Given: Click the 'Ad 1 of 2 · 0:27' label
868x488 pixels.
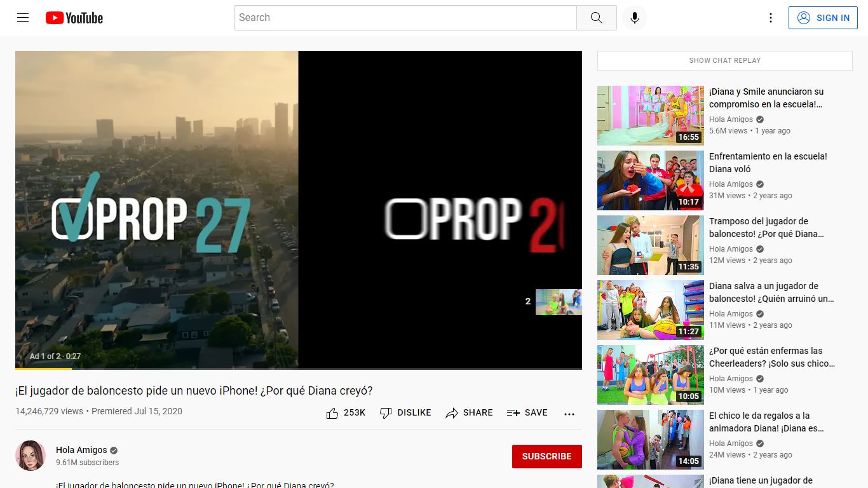Looking at the screenshot, I should click(55, 356).
